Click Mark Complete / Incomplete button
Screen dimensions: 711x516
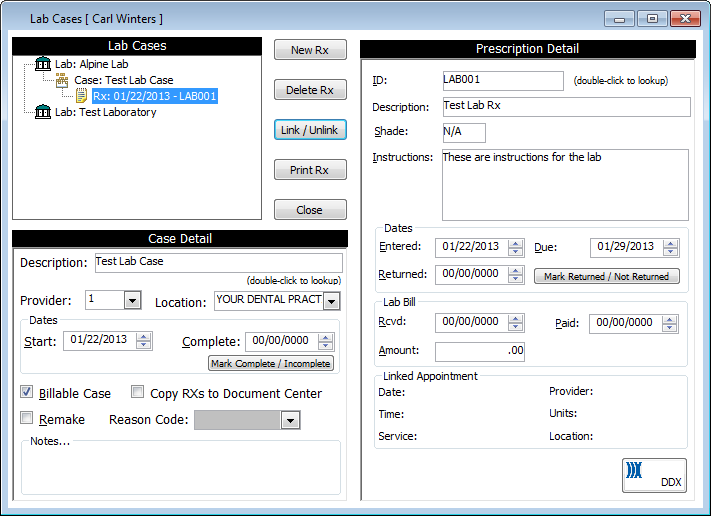(x=271, y=363)
